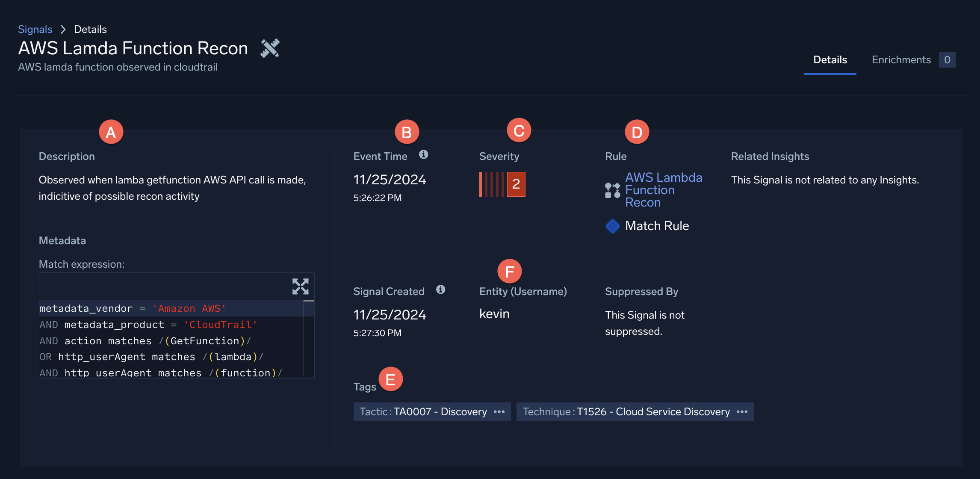Click the Event Time info icon

coord(423,154)
